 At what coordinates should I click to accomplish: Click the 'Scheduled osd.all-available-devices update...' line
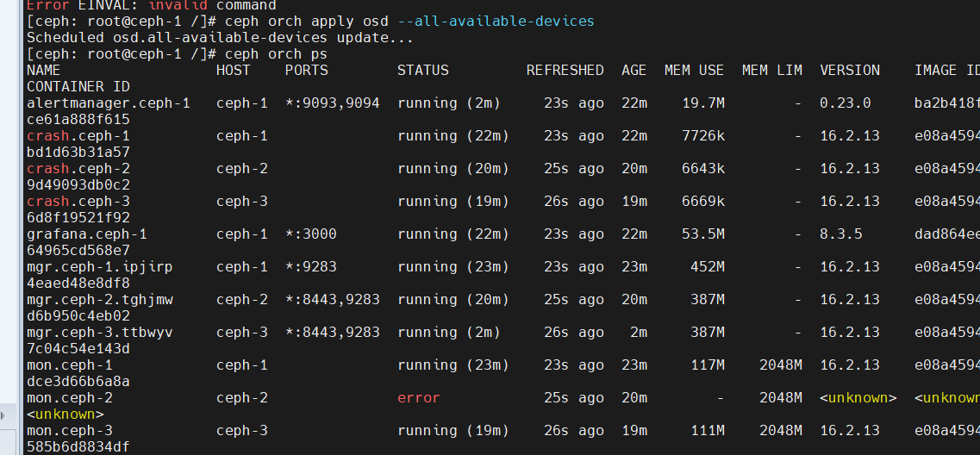(220, 38)
